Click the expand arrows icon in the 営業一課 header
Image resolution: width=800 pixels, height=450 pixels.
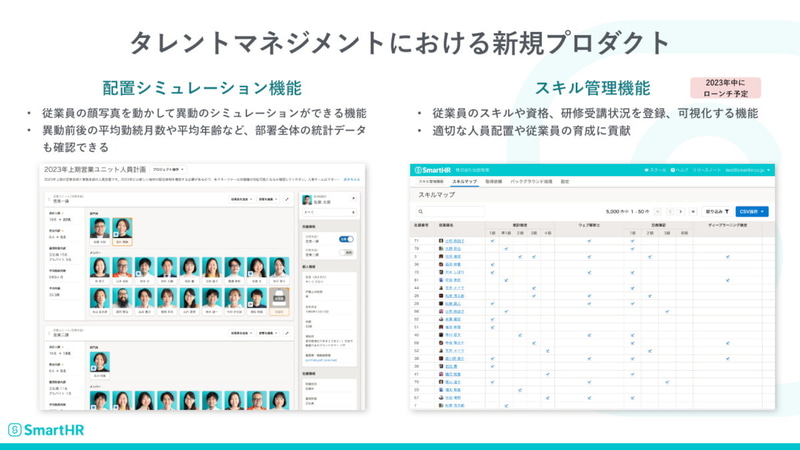click(287, 199)
